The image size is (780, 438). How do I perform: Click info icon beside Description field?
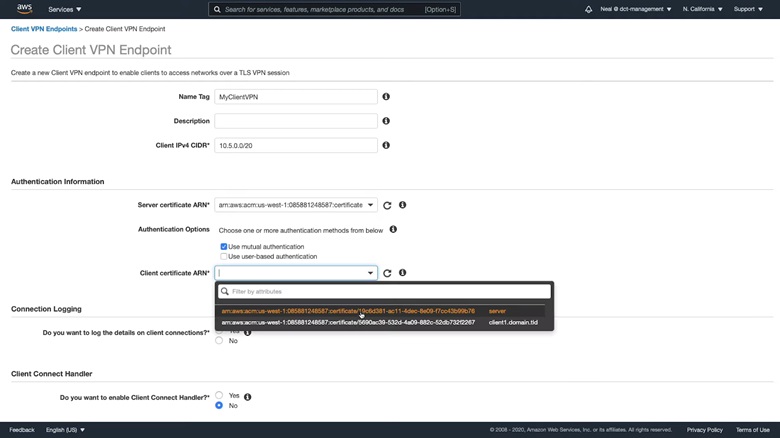pos(386,121)
